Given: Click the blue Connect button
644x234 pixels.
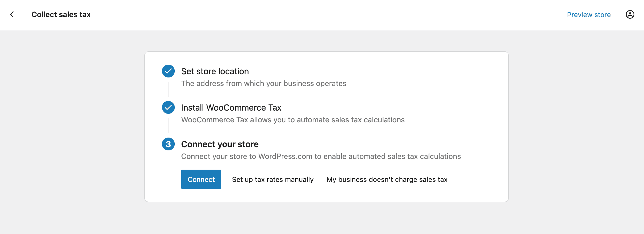Looking at the screenshot, I should 201,179.
